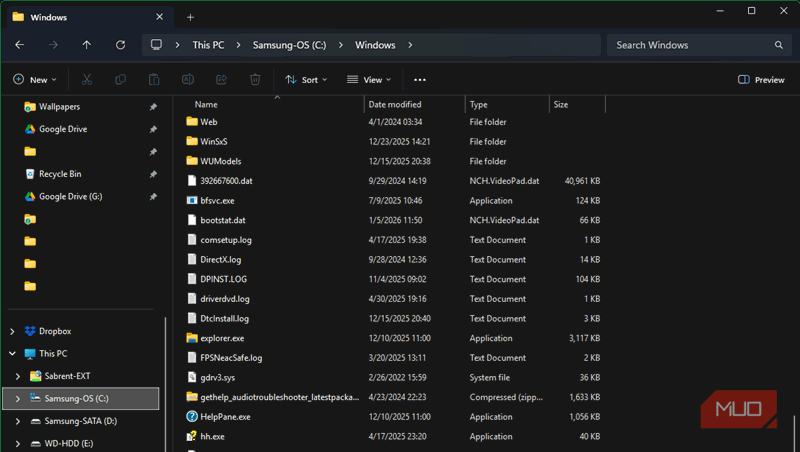The image size is (800, 452).
Task: Click the hh.exe file icon
Action: (x=192, y=436)
